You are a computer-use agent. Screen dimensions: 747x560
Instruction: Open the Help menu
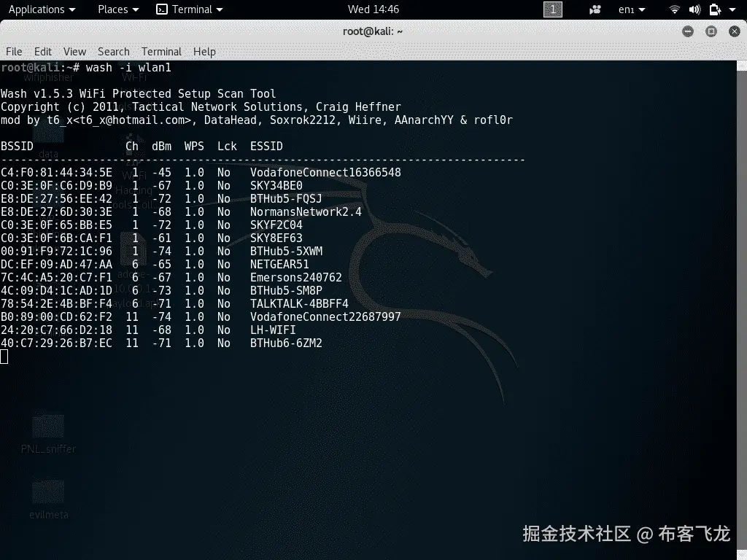click(x=204, y=52)
